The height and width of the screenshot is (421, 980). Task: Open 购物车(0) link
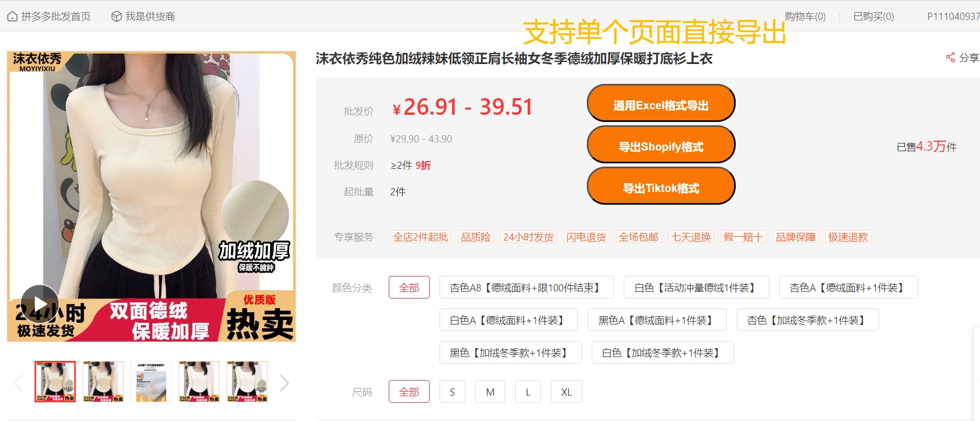805,17
